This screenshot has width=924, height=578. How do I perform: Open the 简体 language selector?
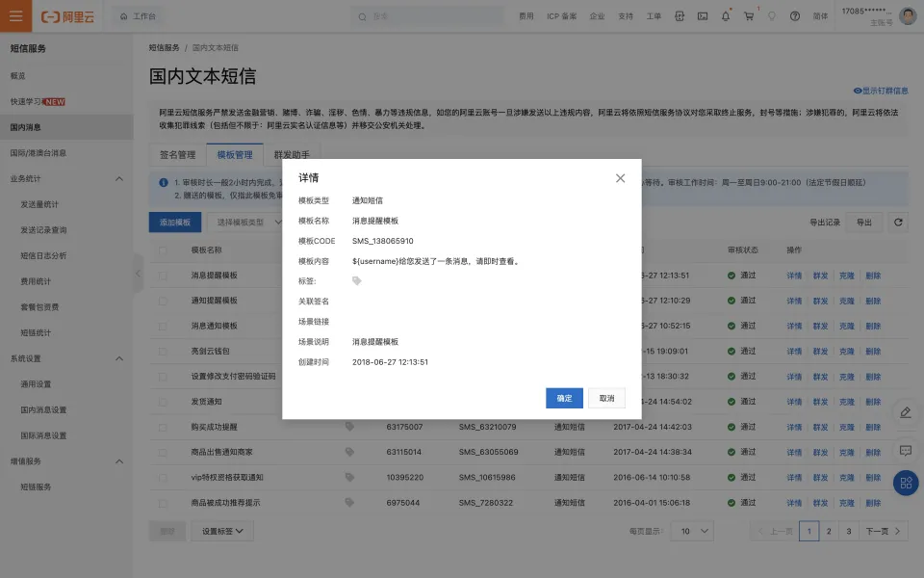pos(820,16)
